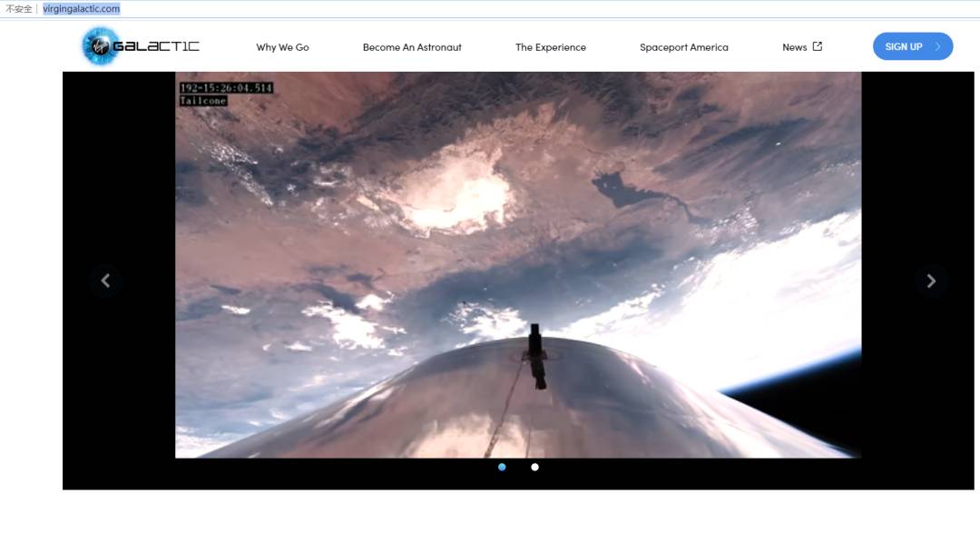This screenshot has width=980, height=533.
Task: Select the first blue carousel dot
Action: [502, 467]
